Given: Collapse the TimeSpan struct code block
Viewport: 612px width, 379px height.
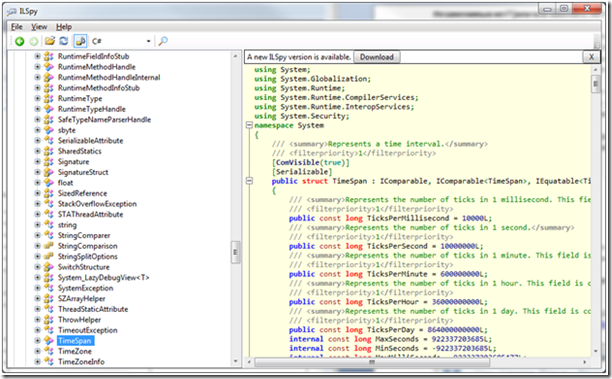Looking at the screenshot, I should point(249,181).
